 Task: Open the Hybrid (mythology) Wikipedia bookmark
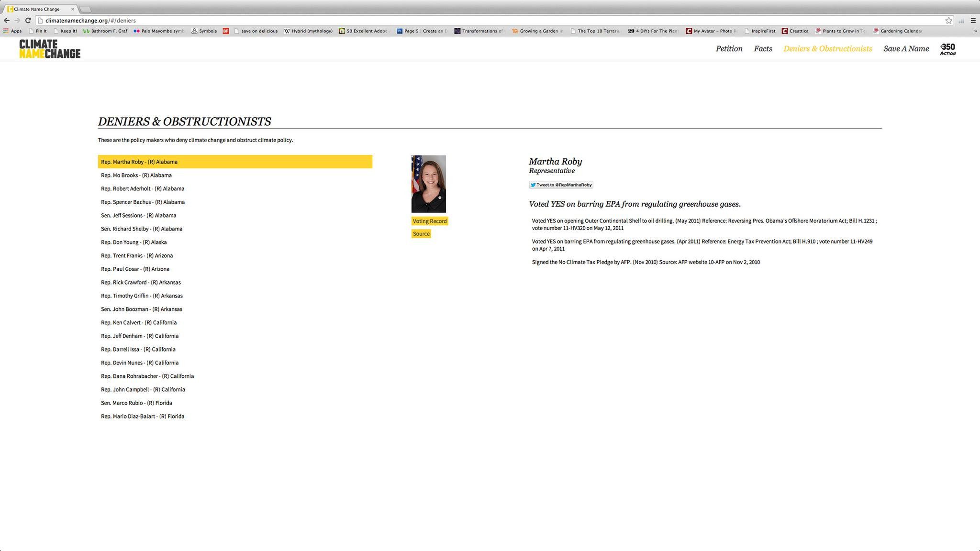309,31
